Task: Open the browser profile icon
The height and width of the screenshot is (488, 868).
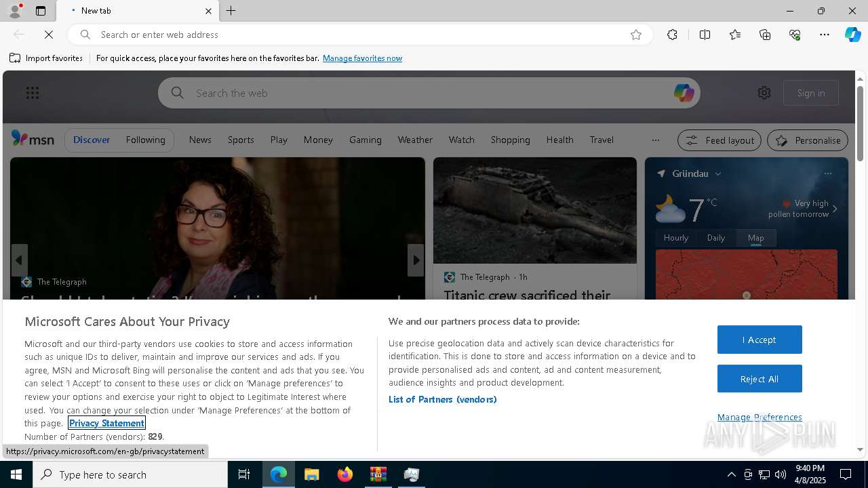Action: 14,11
